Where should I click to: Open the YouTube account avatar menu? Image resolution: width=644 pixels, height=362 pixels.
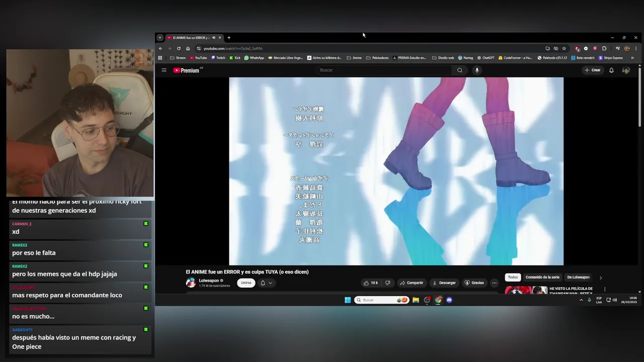(x=626, y=70)
